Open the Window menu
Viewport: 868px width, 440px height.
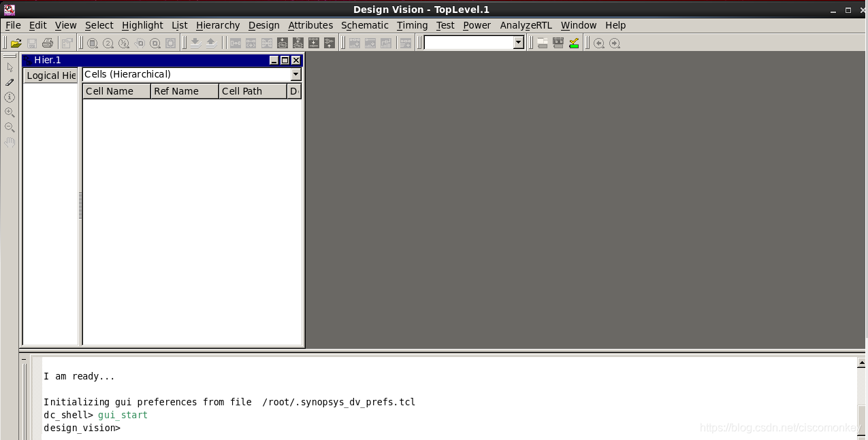click(579, 25)
